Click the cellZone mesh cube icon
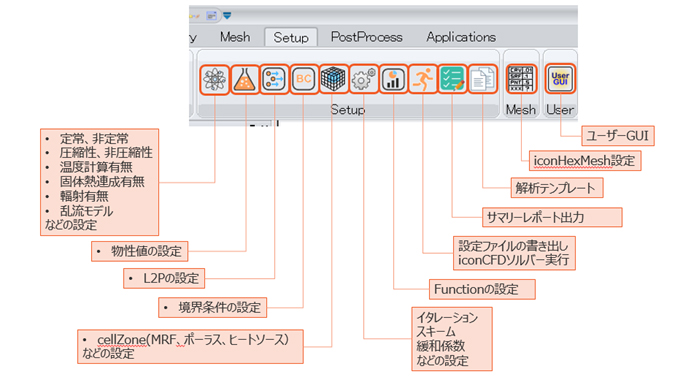675x377 pixels. 333,80
